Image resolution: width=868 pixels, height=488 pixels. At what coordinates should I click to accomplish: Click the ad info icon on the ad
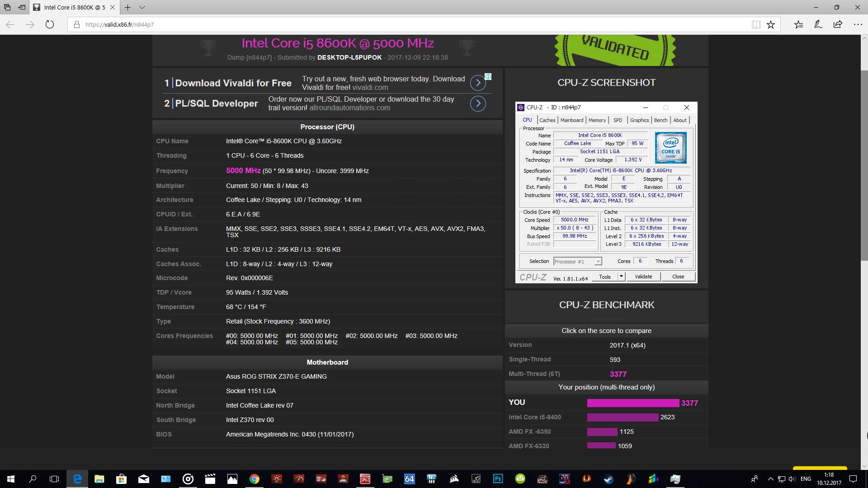point(488,76)
